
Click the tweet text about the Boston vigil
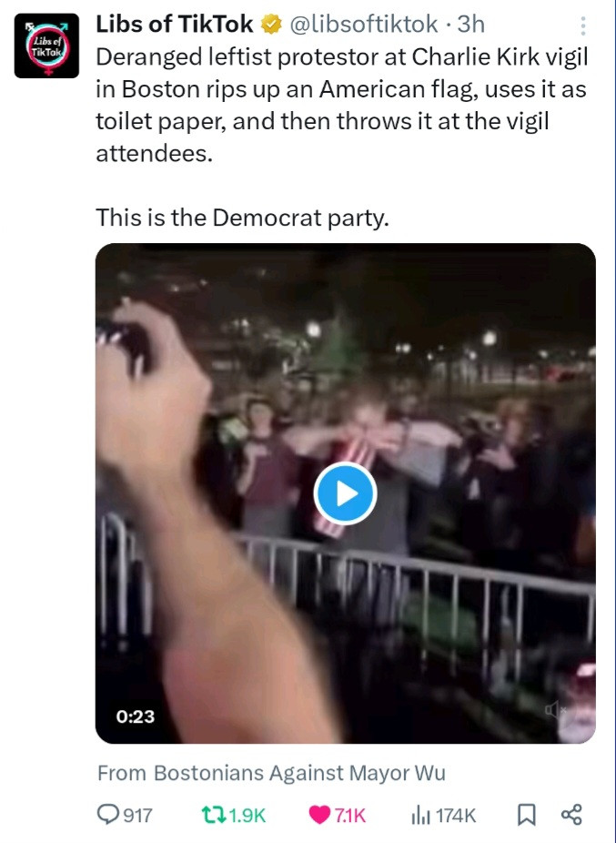[341, 105]
